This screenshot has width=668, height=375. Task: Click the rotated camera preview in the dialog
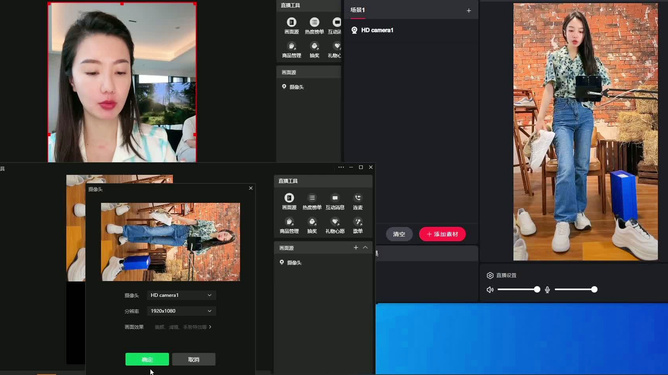170,242
